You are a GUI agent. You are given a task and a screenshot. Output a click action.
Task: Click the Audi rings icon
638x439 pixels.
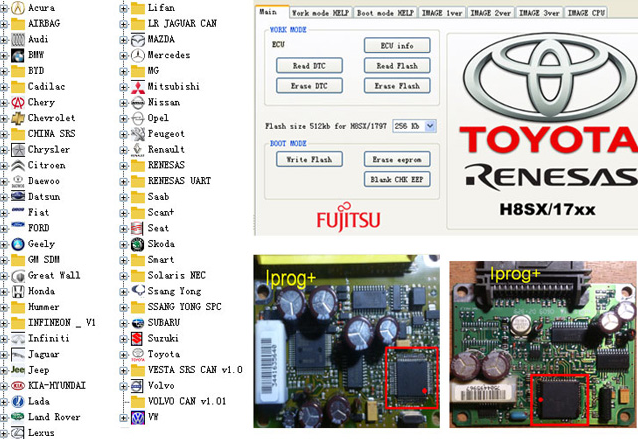(x=17, y=39)
